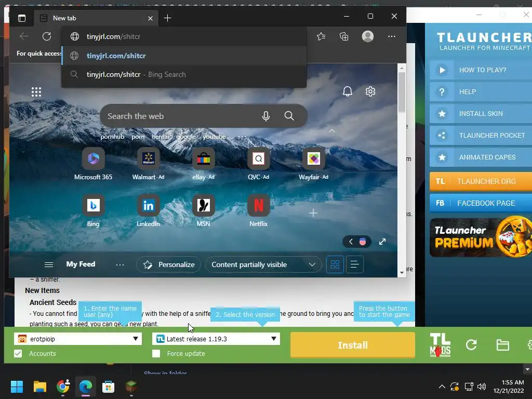532x399 pixels.
Task: Open TLauncher game folder icon
Action: tap(502, 345)
